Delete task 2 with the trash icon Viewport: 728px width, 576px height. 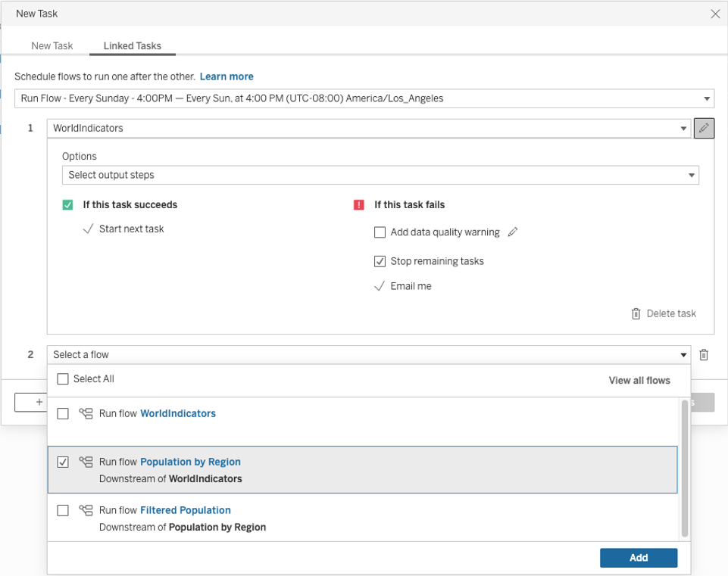[704, 355]
